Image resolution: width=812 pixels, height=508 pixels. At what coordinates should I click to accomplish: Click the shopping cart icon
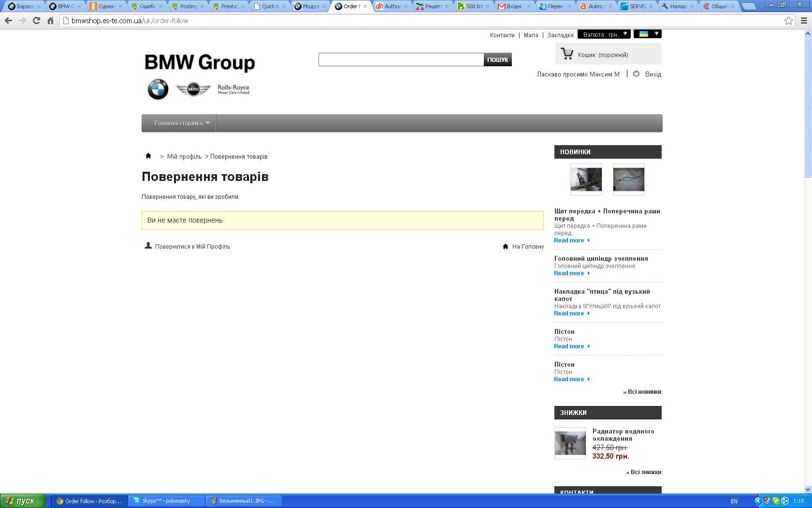pos(567,54)
